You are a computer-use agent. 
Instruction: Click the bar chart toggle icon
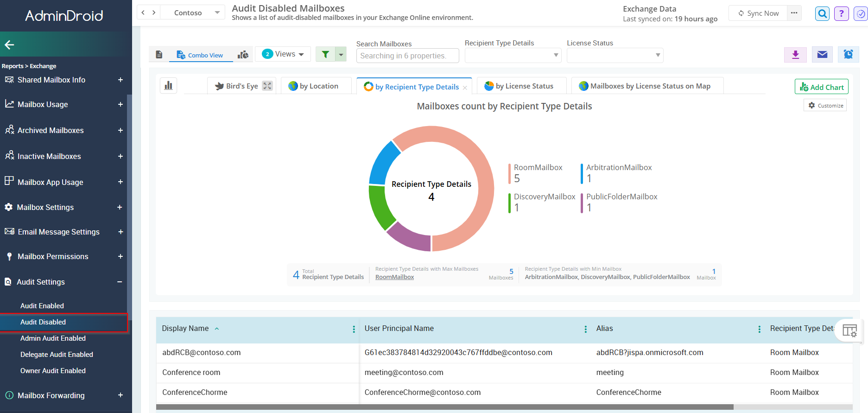click(x=168, y=86)
